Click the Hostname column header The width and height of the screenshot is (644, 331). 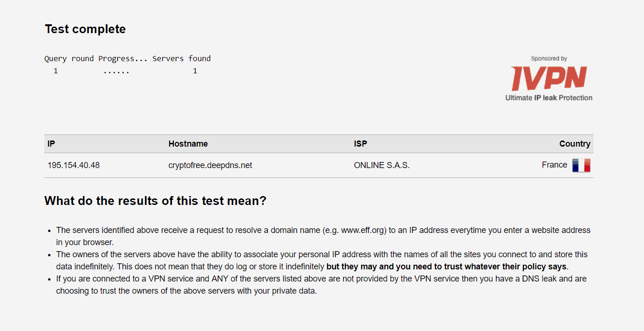[188, 144]
